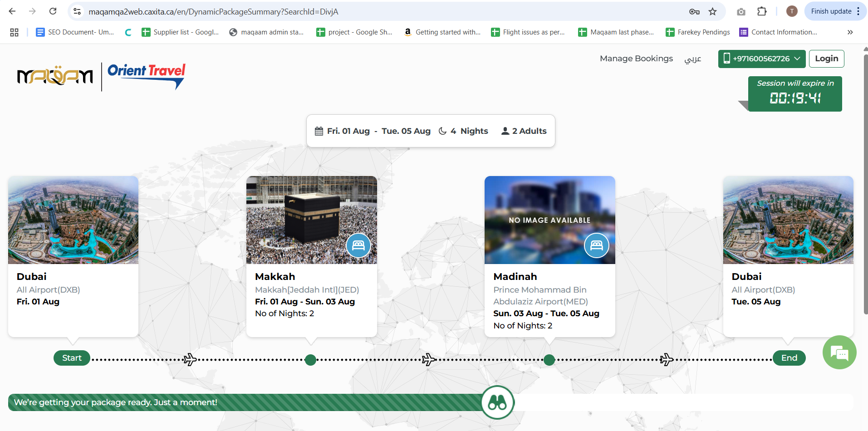868x431 pixels.
Task: Switch site language to Arabic (عربي)
Action: tap(692, 59)
